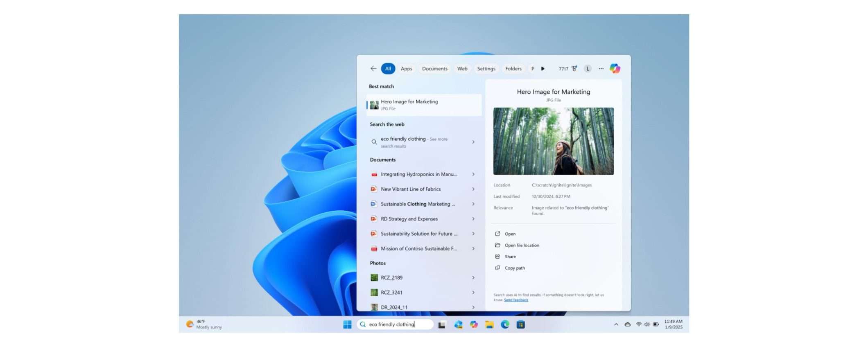Click the Copilot icon in search panel
This screenshot has width=868, height=347.
click(x=615, y=69)
